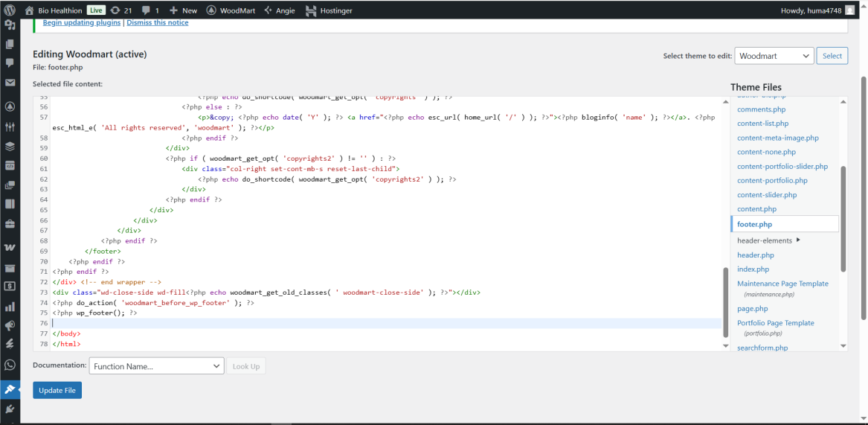Screen dimensions: 868x425
Task: Click the page vertical scrollbar thumb
Action: click(x=864, y=198)
